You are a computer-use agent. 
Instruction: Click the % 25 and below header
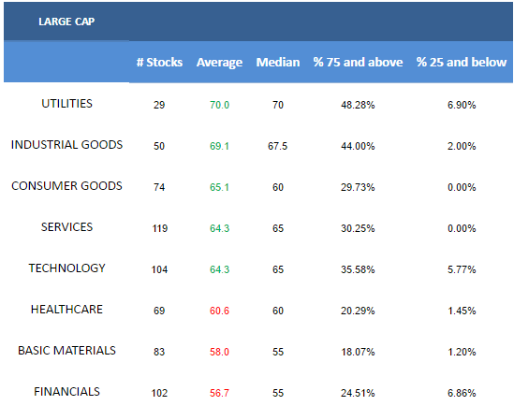[462, 63]
